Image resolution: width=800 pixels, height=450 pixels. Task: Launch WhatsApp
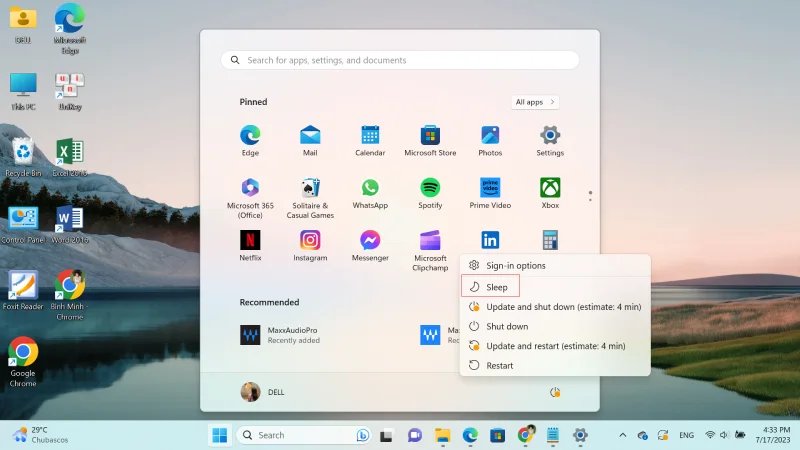click(370, 193)
